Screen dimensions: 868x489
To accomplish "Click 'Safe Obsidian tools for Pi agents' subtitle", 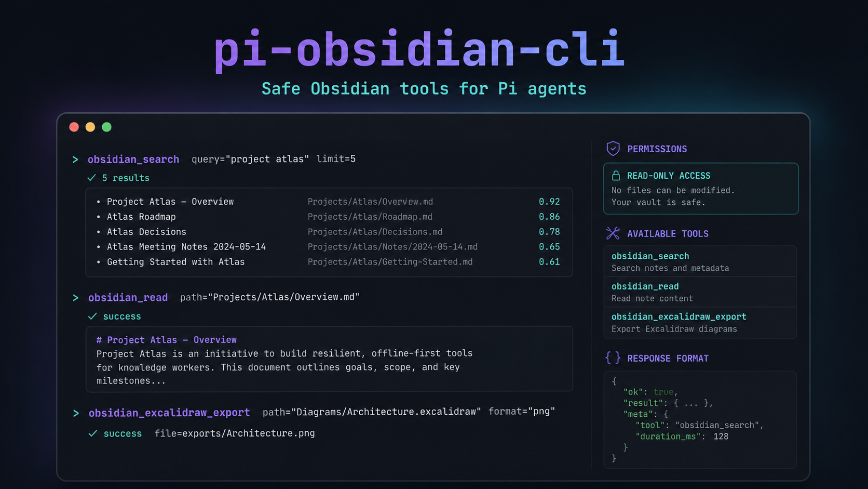I will click(x=424, y=89).
